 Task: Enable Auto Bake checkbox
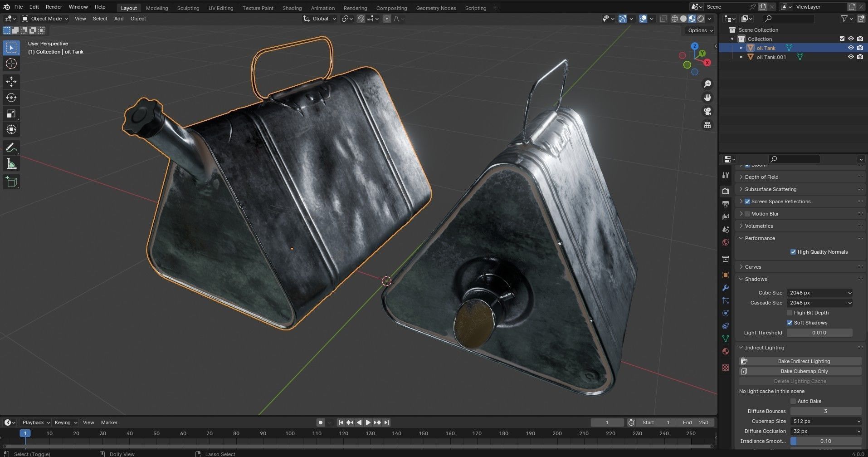793,401
